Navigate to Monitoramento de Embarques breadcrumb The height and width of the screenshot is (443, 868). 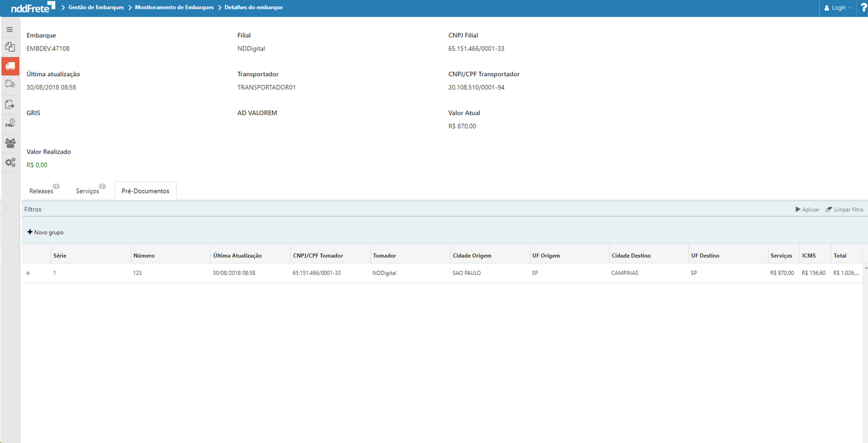(174, 8)
